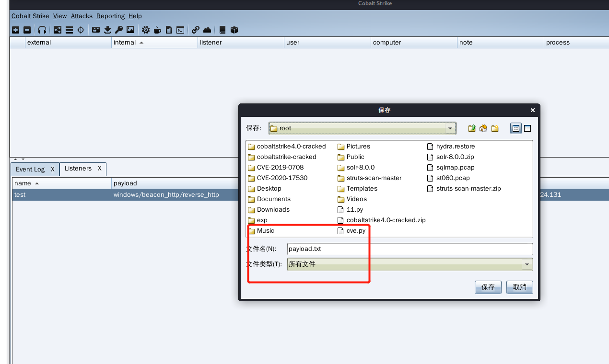Open the file type dropdown 所有文件

(410, 264)
